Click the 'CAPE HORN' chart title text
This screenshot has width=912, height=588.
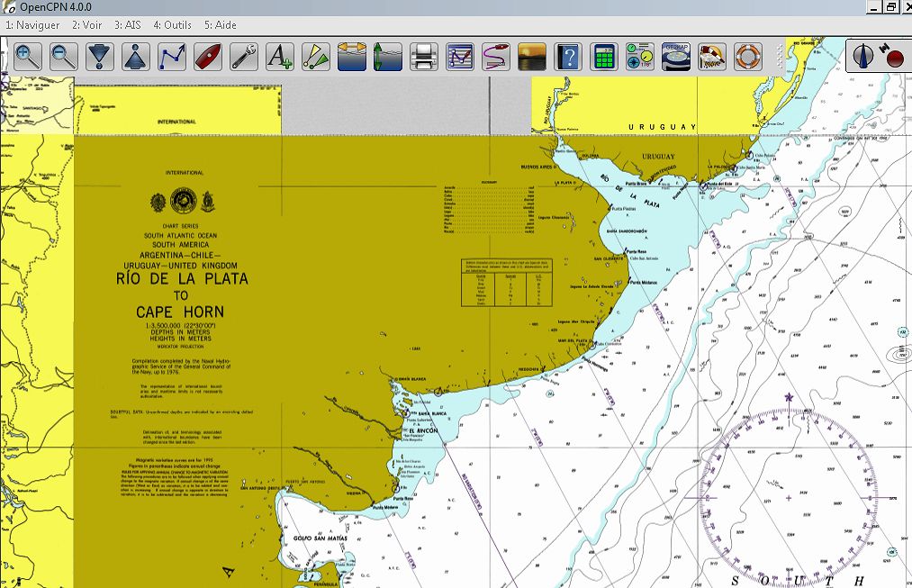pyautogui.click(x=180, y=312)
